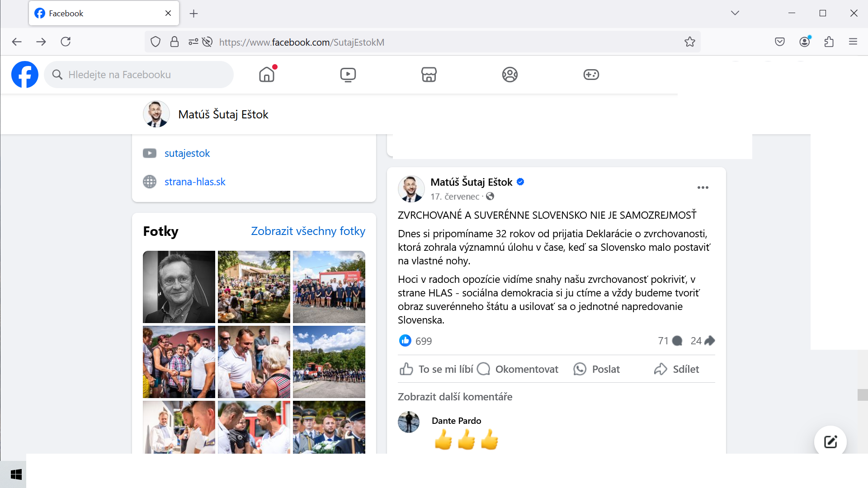
Task: Bookmark page with the star icon
Action: pyautogui.click(x=689, y=42)
